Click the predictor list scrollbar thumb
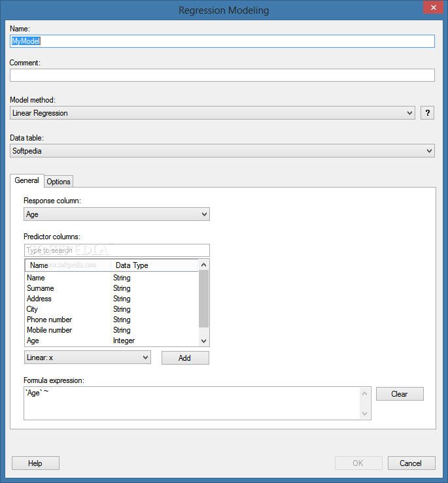Viewport: 448px width, 483px height. [204, 299]
